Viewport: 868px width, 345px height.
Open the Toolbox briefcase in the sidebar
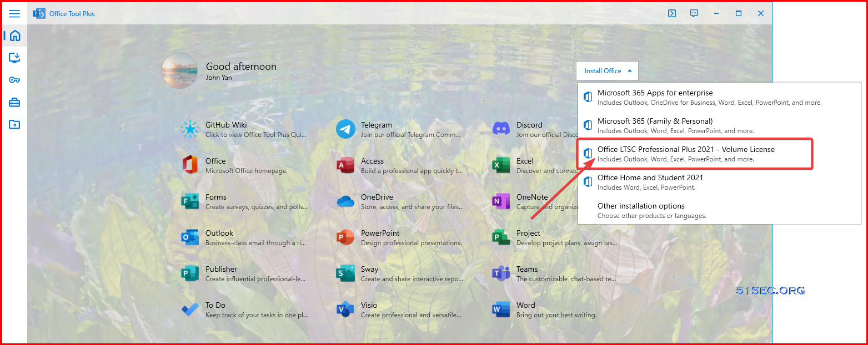[x=15, y=102]
